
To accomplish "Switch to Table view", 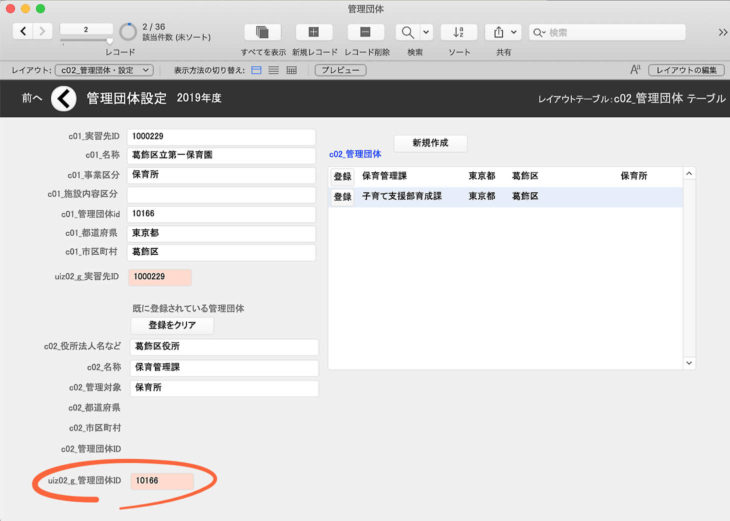I will tap(291, 70).
